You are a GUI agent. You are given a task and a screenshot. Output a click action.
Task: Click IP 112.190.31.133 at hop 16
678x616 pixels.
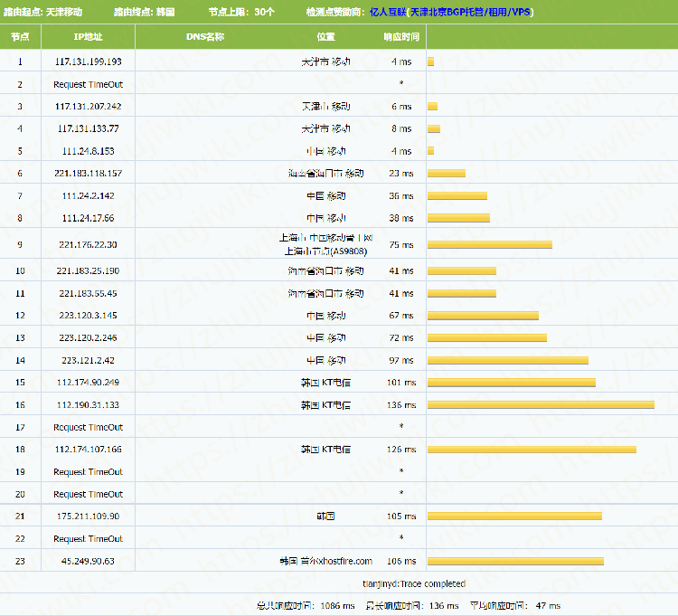pyautogui.click(x=88, y=404)
